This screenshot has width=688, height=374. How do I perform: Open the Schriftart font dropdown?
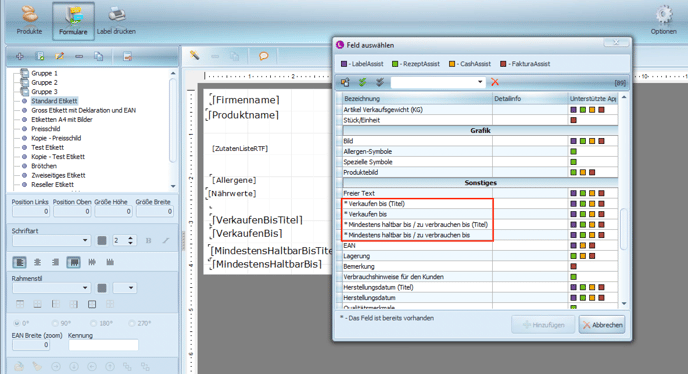click(x=85, y=241)
